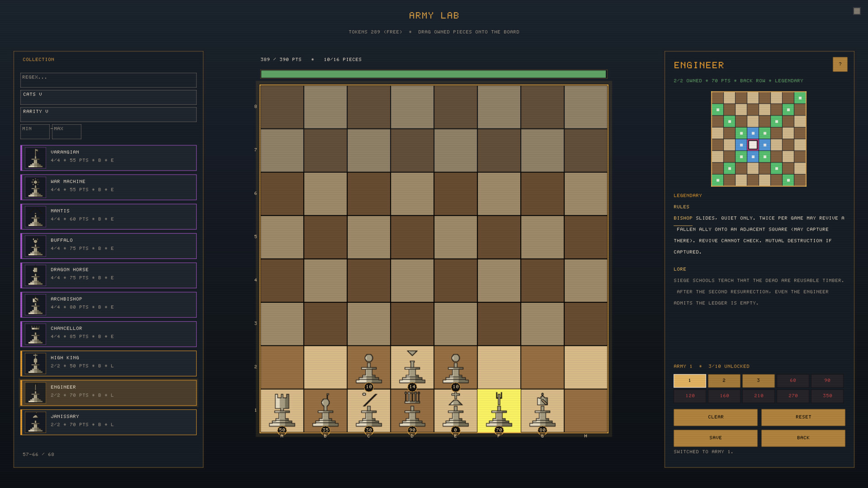Expand the Cats filter dropdown
The height and width of the screenshot is (488, 868).
[x=108, y=97]
